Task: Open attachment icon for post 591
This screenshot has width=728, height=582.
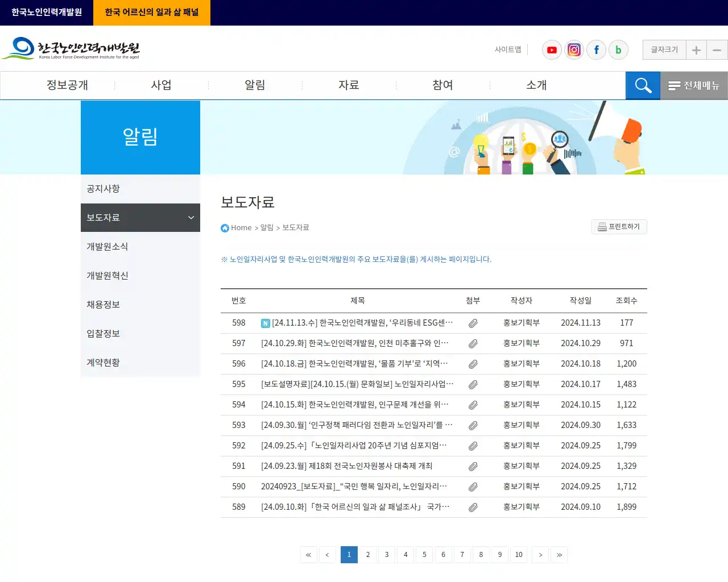Action: [x=473, y=467]
